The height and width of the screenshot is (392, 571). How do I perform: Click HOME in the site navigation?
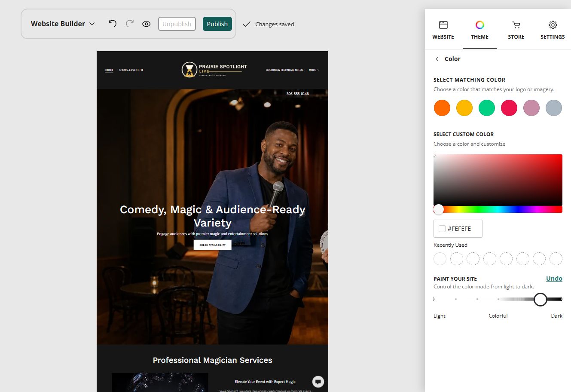tap(109, 70)
